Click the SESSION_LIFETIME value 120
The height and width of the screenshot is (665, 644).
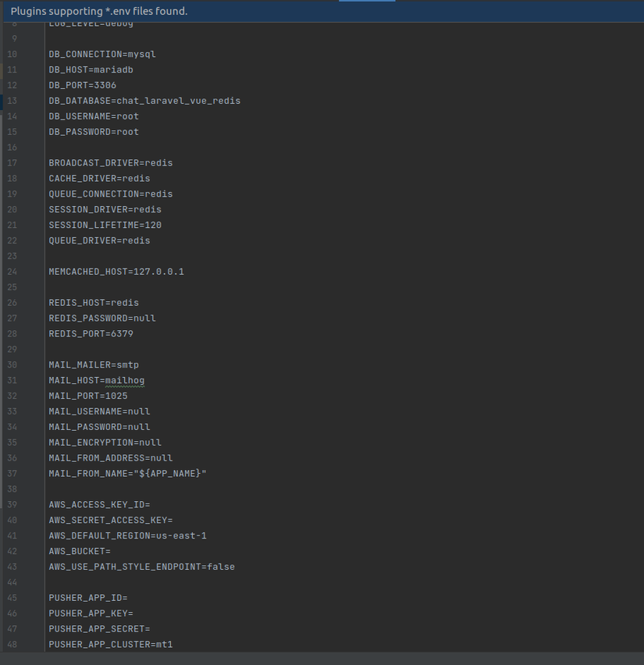(153, 225)
